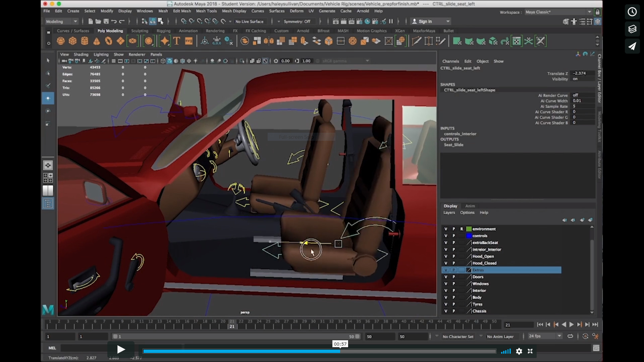
Task: Open the Modeling menu set dropdown
Action: click(61, 21)
